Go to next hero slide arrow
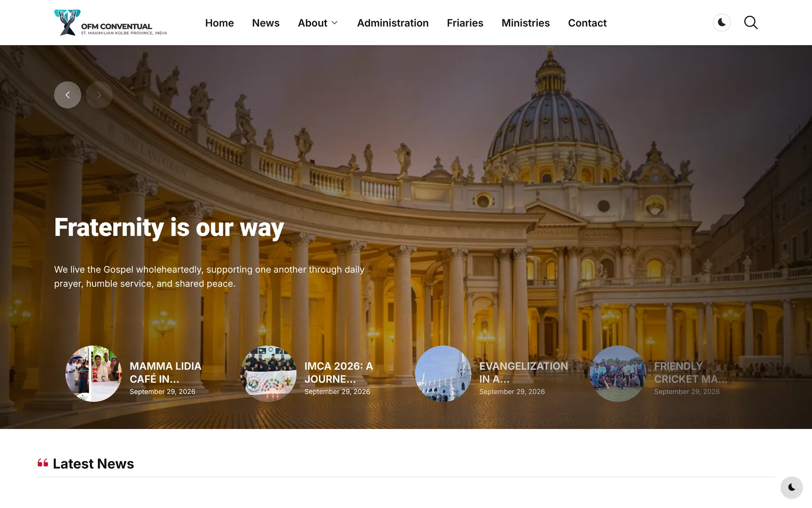The height and width of the screenshot is (508, 812). [99, 95]
